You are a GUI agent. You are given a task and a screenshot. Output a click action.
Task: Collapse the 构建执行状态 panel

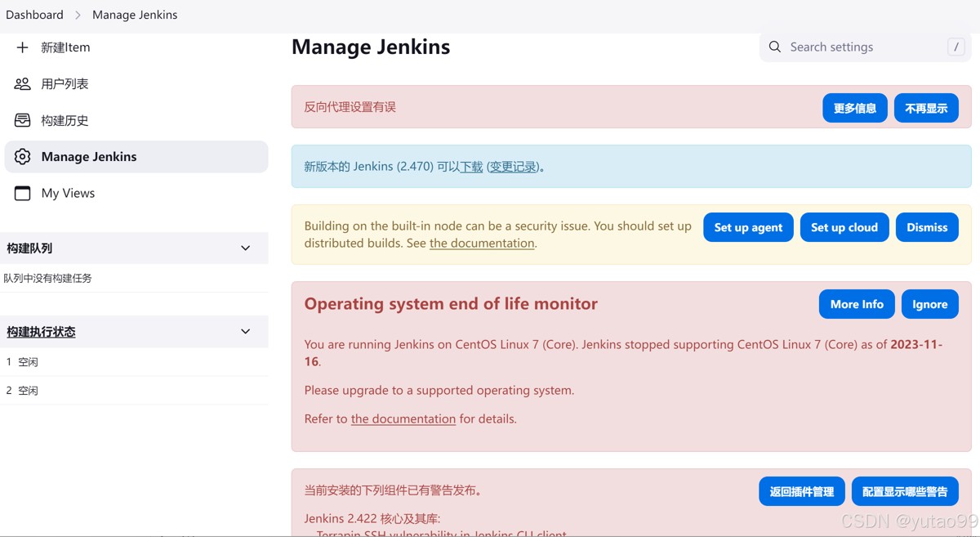click(245, 332)
